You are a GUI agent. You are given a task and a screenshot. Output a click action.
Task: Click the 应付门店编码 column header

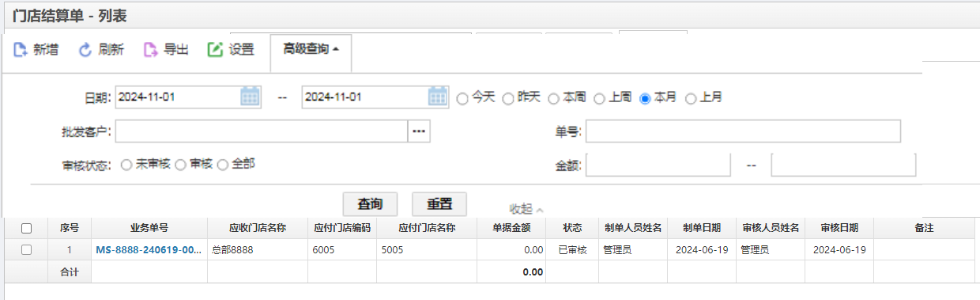coord(342,228)
